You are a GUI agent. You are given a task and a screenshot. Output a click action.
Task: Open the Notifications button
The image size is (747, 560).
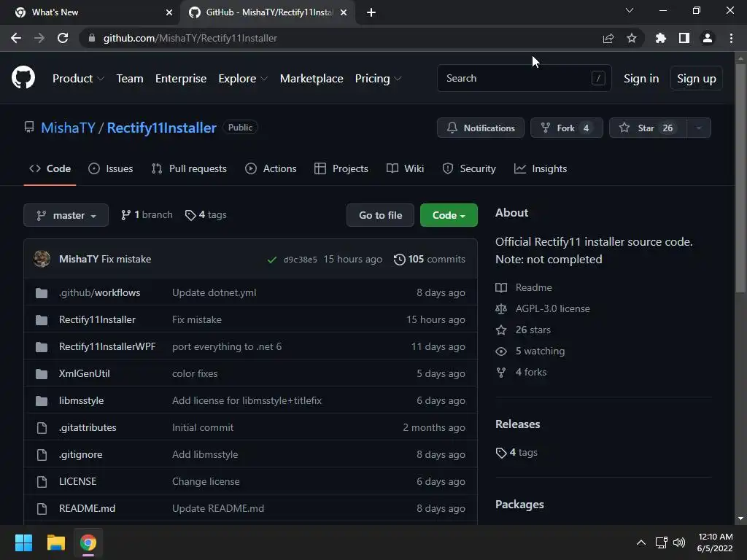(x=481, y=128)
